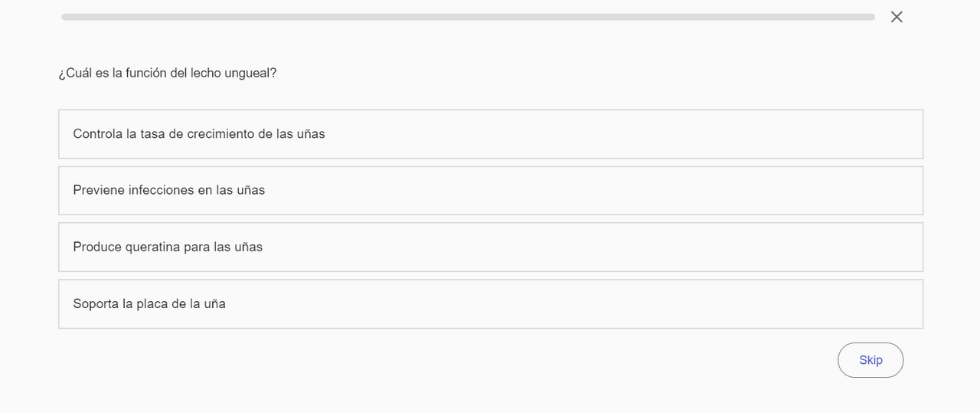The height and width of the screenshot is (413, 980).
Task: Answer with "Previene infecciones" choice
Action: [x=490, y=190]
